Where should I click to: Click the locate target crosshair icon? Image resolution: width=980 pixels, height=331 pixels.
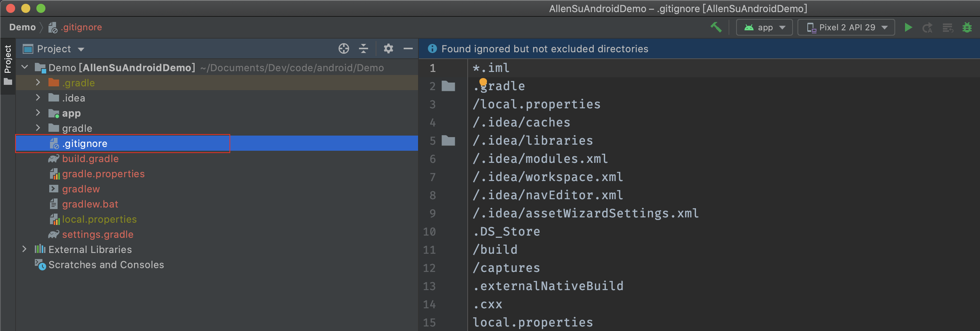coord(343,49)
